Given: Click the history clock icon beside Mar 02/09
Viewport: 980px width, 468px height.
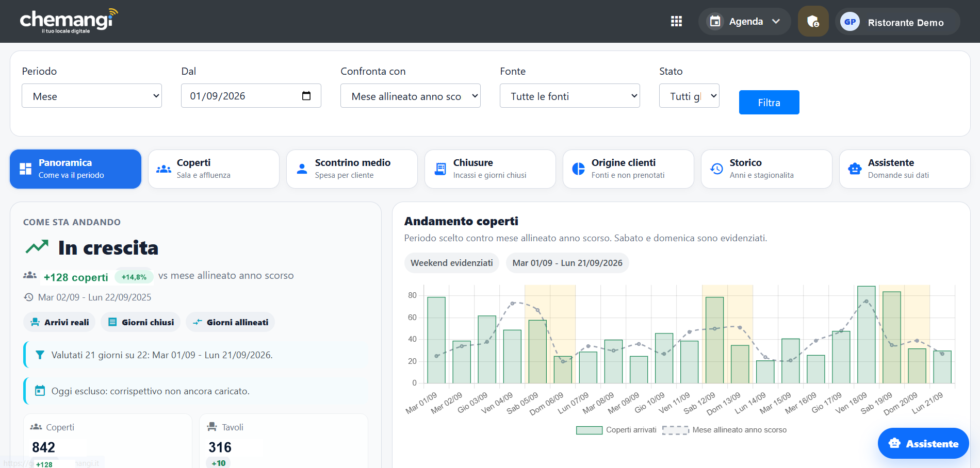Looking at the screenshot, I should pyautogui.click(x=28, y=297).
